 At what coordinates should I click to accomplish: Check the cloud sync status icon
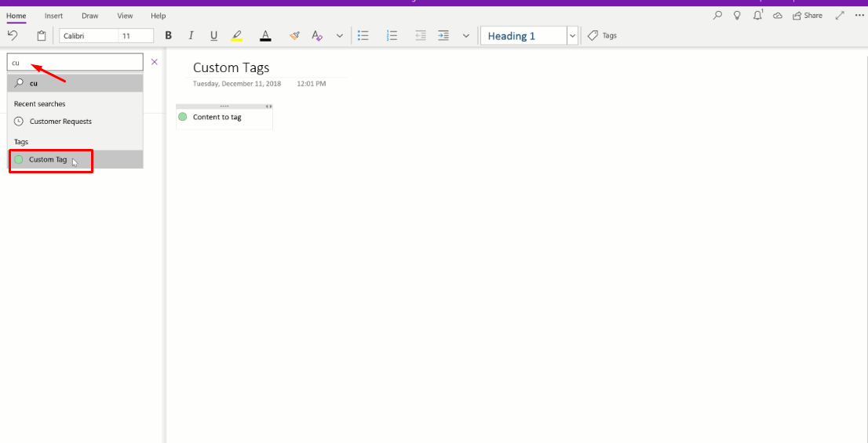click(x=778, y=16)
